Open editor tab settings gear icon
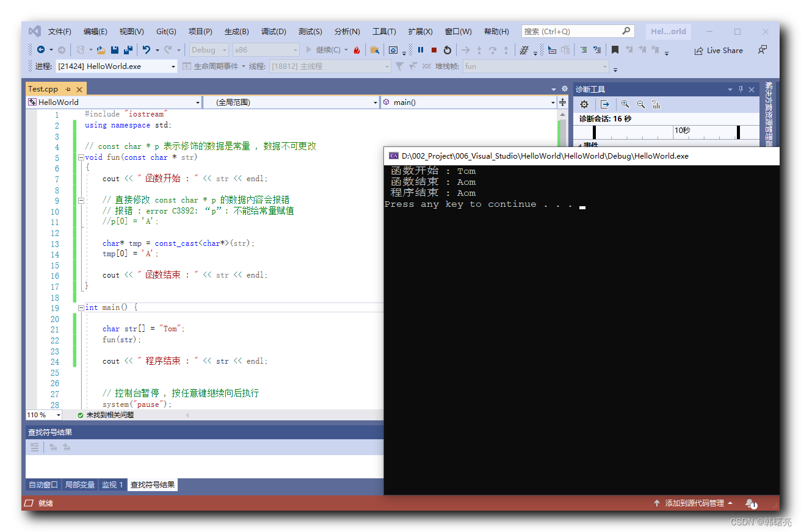The image size is (801, 532). (x=565, y=88)
